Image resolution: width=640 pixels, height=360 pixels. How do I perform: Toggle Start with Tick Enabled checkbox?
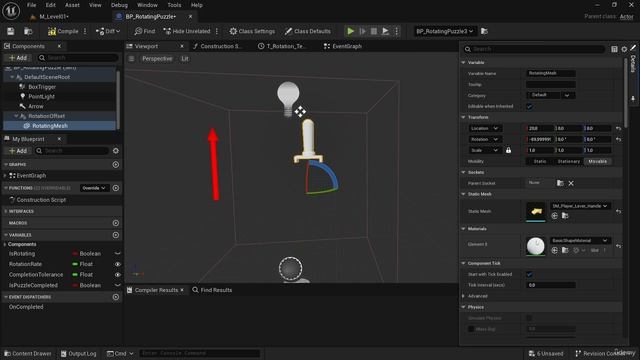[529, 275]
